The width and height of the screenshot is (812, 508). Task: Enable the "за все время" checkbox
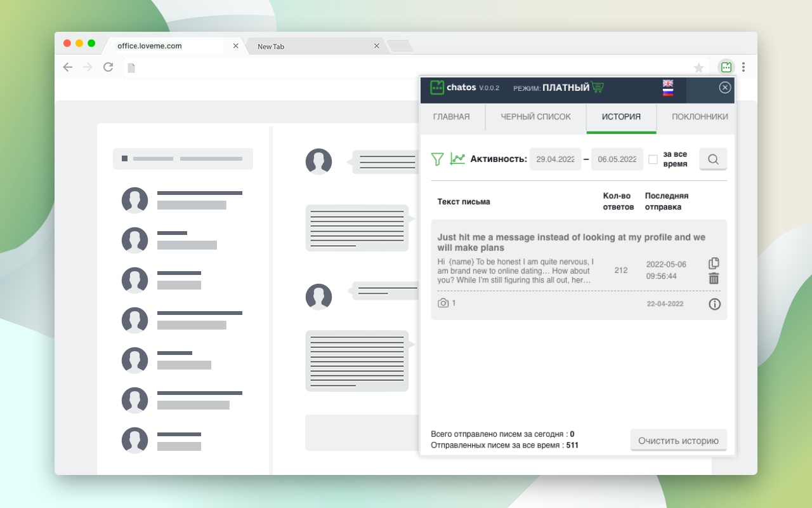(653, 159)
